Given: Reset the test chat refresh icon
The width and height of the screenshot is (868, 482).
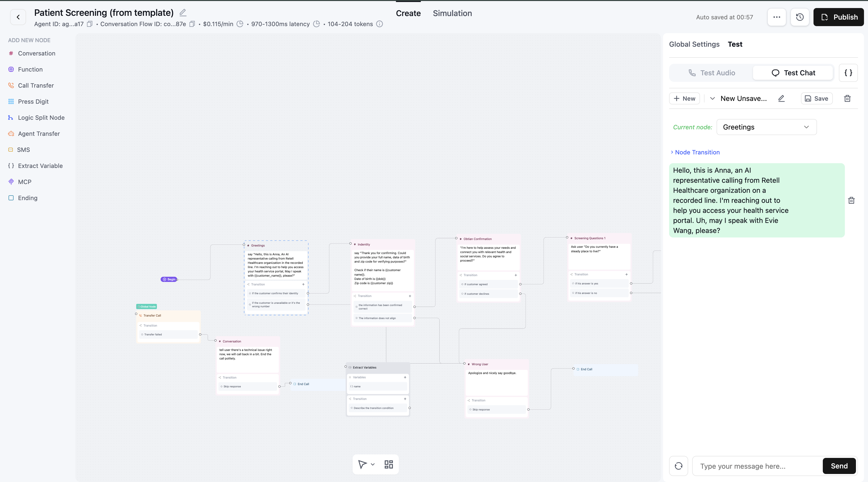Looking at the screenshot, I should 679,466.
